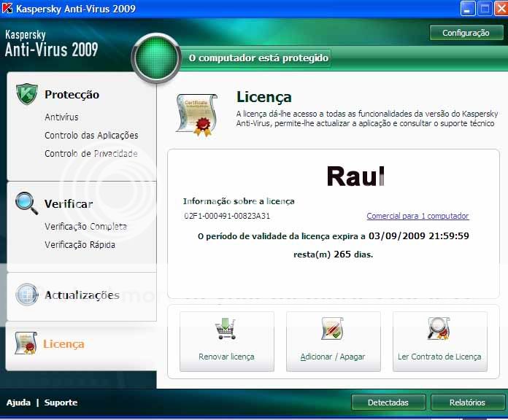Screen dimensions: 508x420
Task: Start Verificação Rápida scan
Action: pyautogui.click(x=80, y=245)
